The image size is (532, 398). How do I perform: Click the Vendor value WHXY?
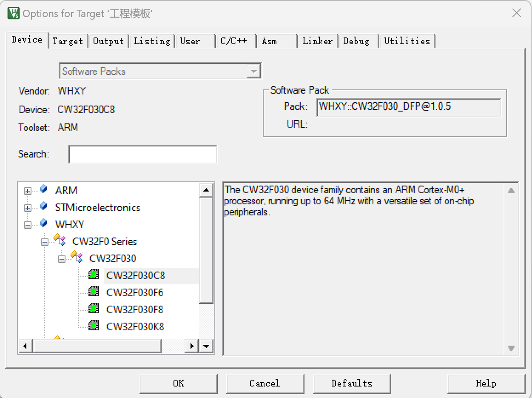coord(72,91)
